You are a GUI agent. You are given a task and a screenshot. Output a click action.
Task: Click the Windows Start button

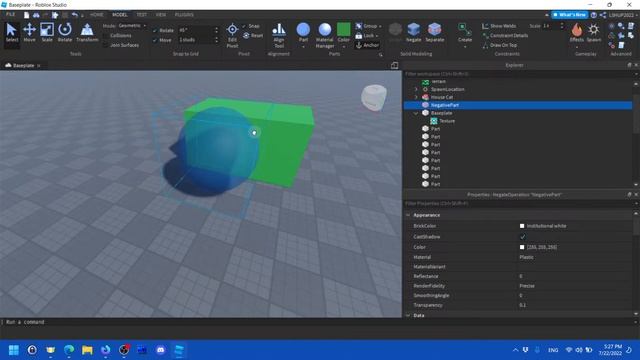13,350
